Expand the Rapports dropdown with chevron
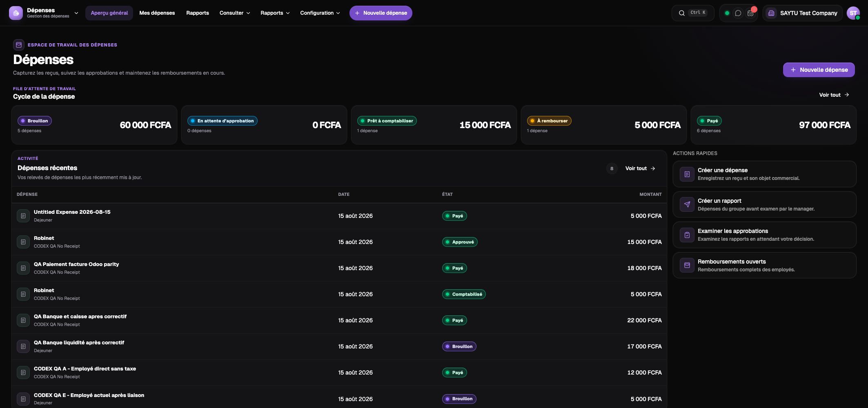 pos(275,13)
